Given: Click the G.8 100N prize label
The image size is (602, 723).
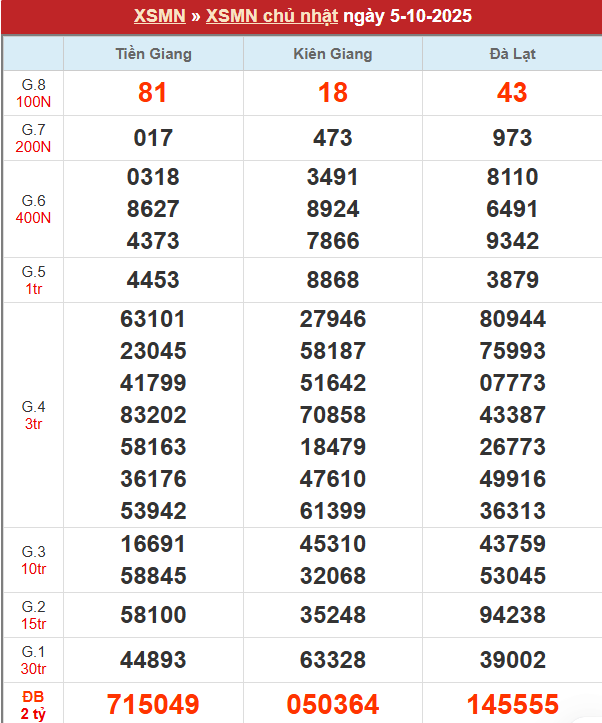Looking at the screenshot, I should pos(33,93).
